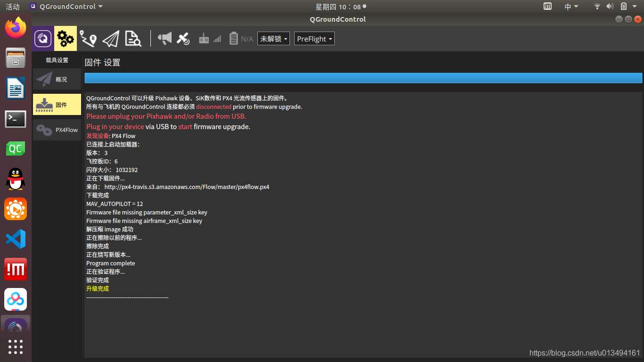Click the 'MAV_AUTOPILOT = 12' log line
This screenshot has height=362, width=644.
coord(115,204)
